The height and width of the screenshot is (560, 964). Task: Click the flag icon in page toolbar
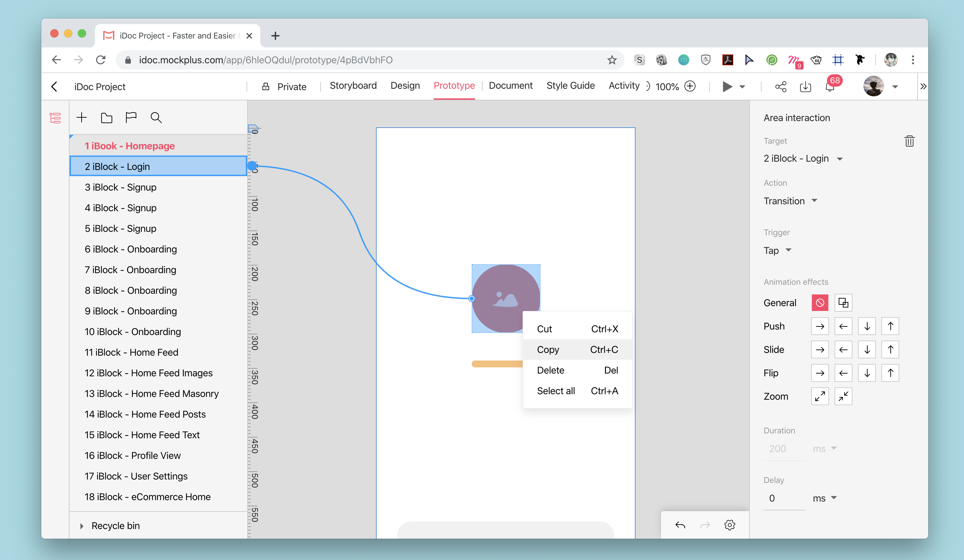[x=131, y=117]
